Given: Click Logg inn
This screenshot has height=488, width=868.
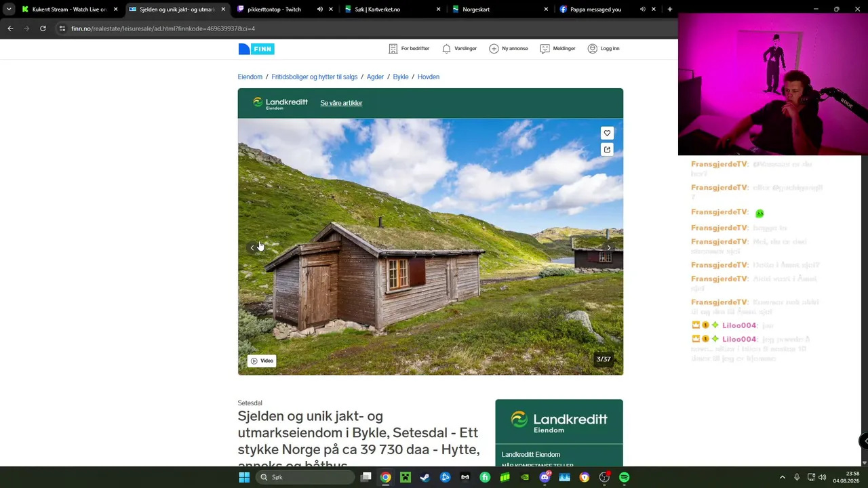Looking at the screenshot, I should pyautogui.click(x=604, y=49).
